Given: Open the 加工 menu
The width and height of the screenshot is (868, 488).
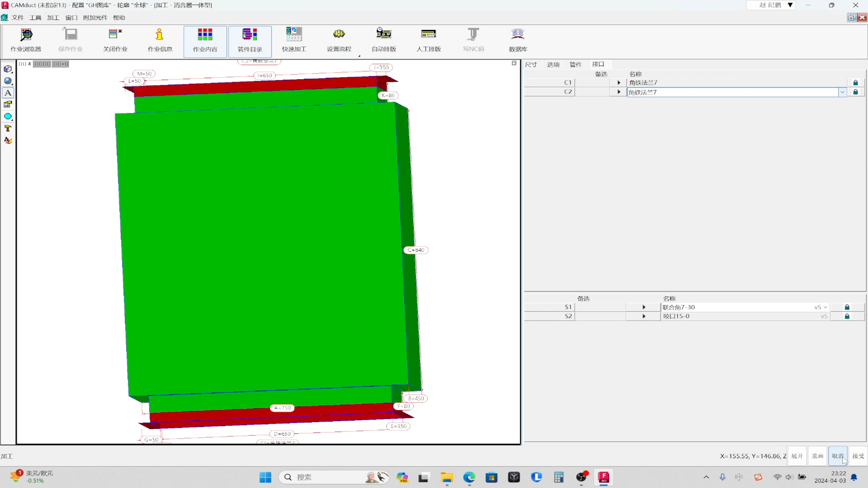Looking at the screenshot, I should (x=52, y=17).
